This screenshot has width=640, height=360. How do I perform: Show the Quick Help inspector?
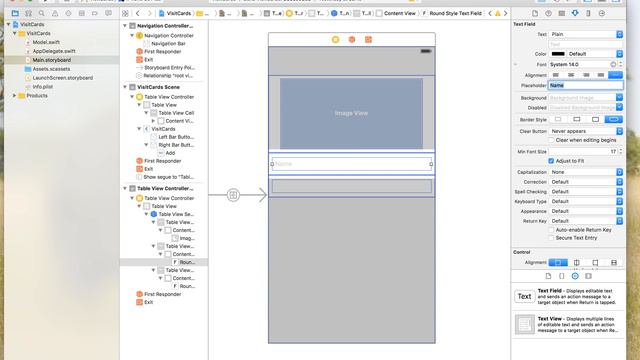tap(548, 13)
